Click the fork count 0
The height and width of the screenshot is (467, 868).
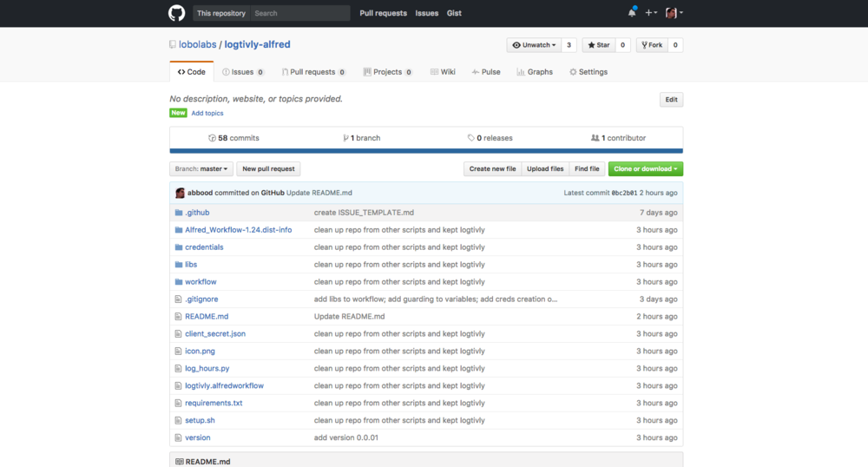click(674, 45)
